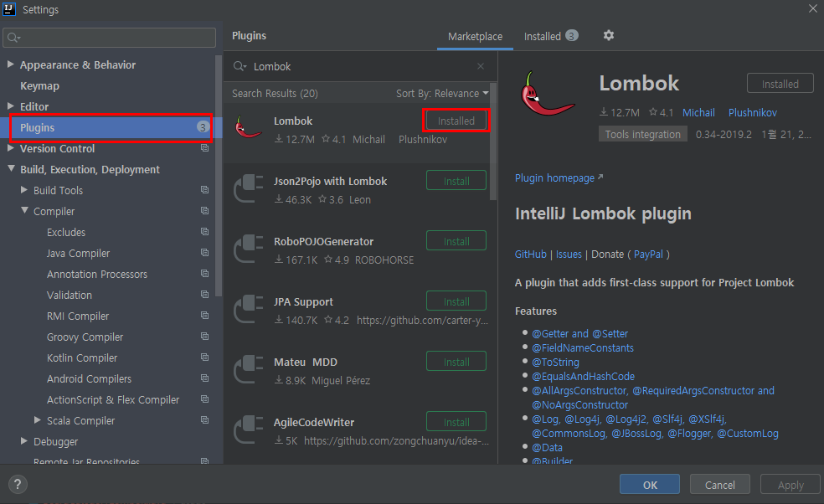Screen dimensions: 824x504
Task: Click the Lombok chili pepper list icon
Action: 249,126
